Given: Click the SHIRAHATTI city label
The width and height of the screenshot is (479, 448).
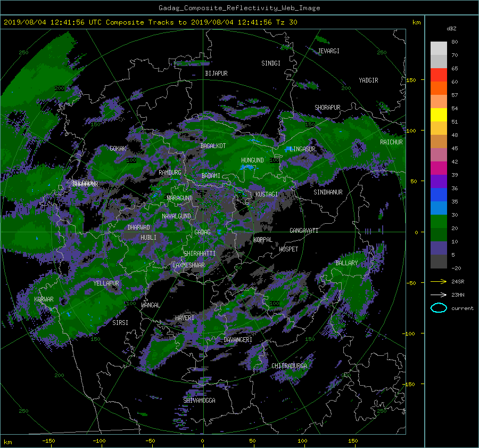Looking at the screenshot, I should [x=200, y=253].
